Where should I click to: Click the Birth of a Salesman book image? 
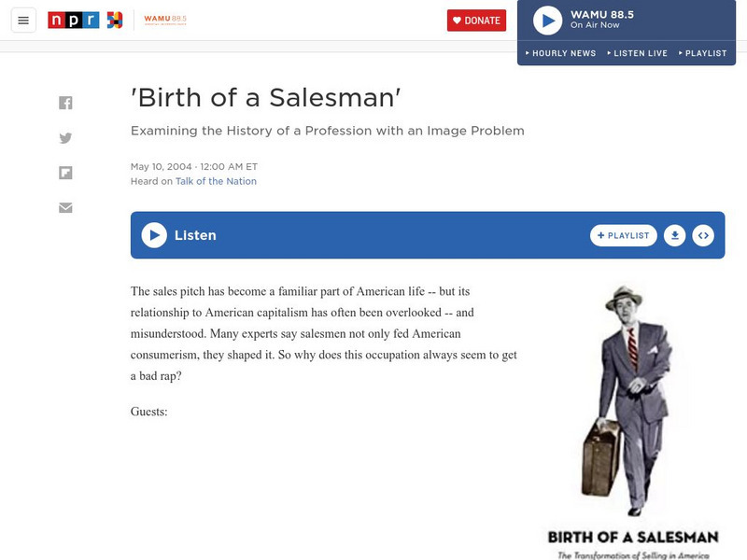(633, 401)
